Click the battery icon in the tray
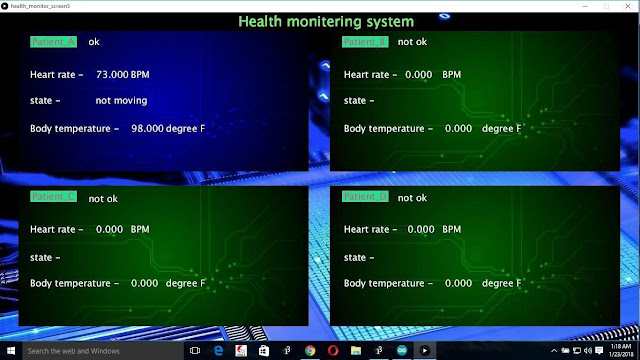Image resolution: width=640 pixels, height=360 pixels. click(x=565, y=351)
